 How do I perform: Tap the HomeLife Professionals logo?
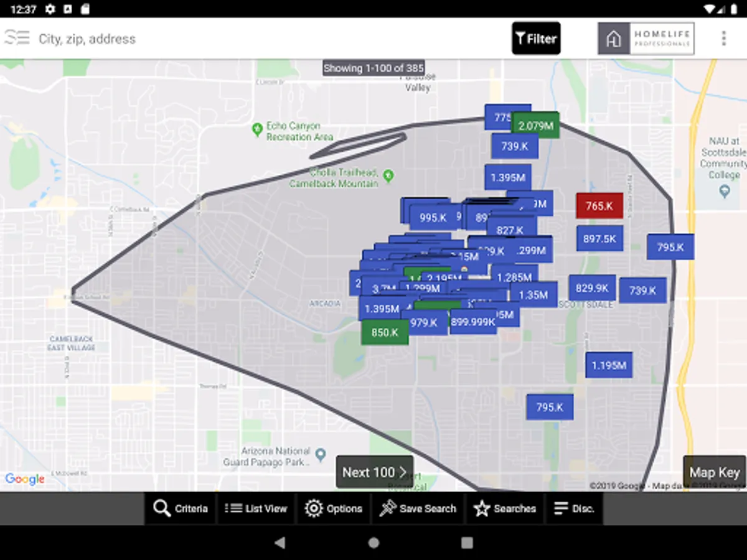tap(646, 39)
